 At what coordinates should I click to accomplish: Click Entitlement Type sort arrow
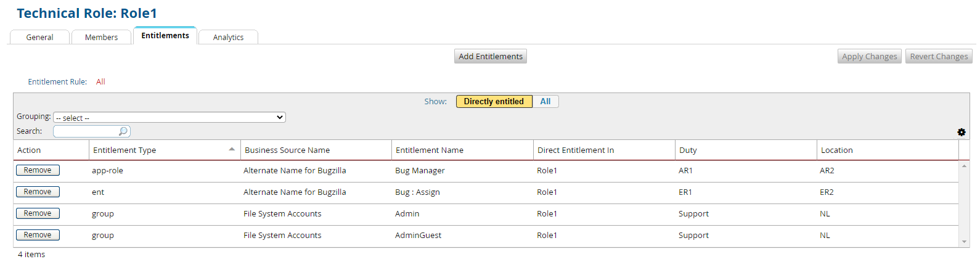point(232,149)
